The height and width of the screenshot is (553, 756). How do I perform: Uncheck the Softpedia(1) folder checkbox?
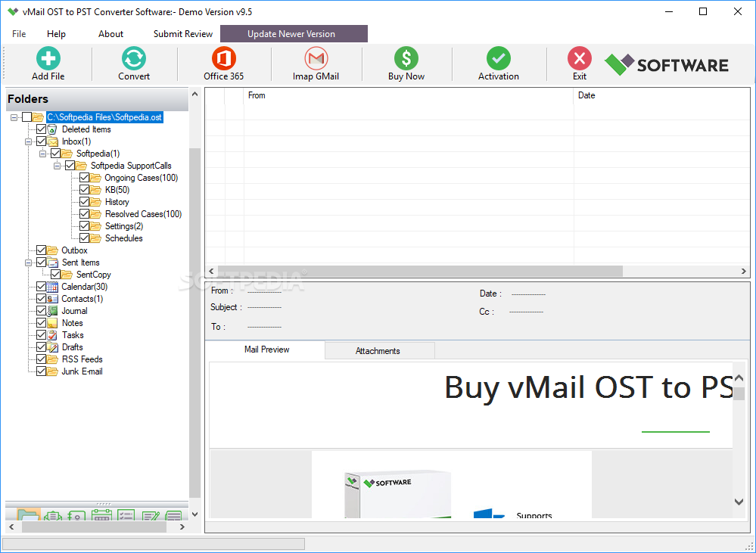(x=55, y=154)
